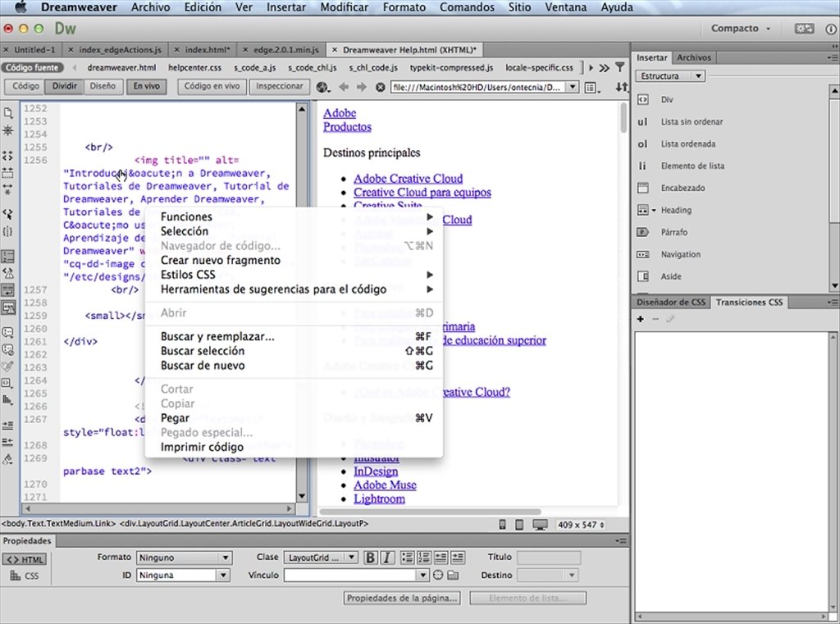Open the helpcenter.css related file
This screenshot has height=624, width=840.
pyautogui.click(x=194, y=67)
